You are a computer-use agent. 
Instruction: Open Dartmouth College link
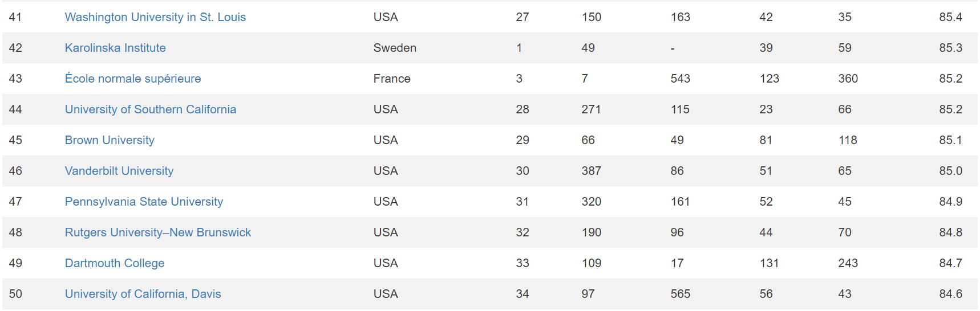coord(115,263)
